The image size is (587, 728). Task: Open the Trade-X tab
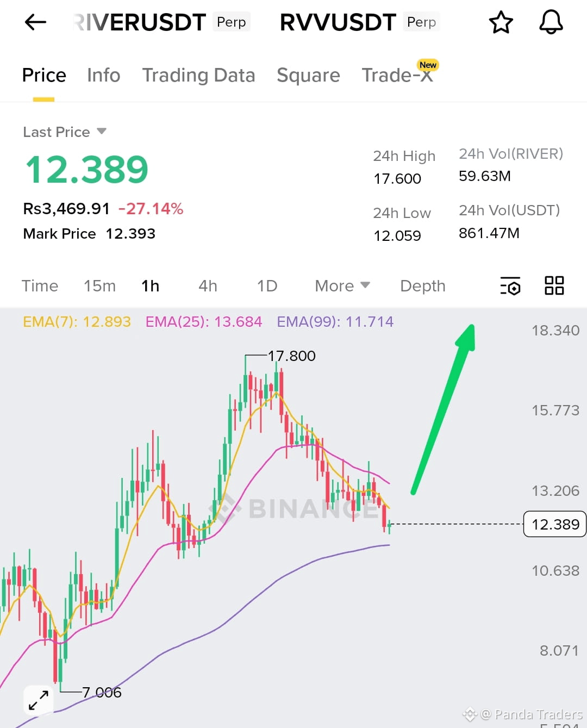tap(397, 75)
